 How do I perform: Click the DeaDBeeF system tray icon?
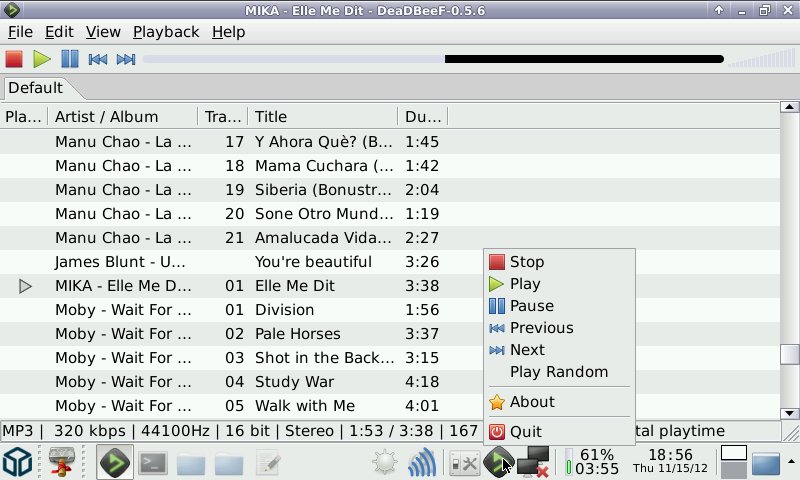coord(497,461)
